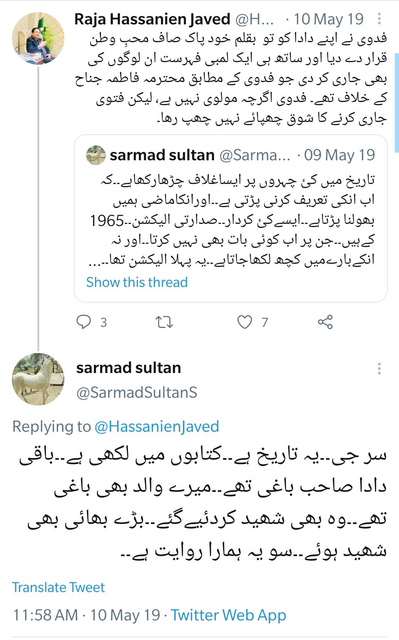This screenshot has height=640, width=399.
Task: Like the tweet with 7 hearts
Action: pos(244,322)
